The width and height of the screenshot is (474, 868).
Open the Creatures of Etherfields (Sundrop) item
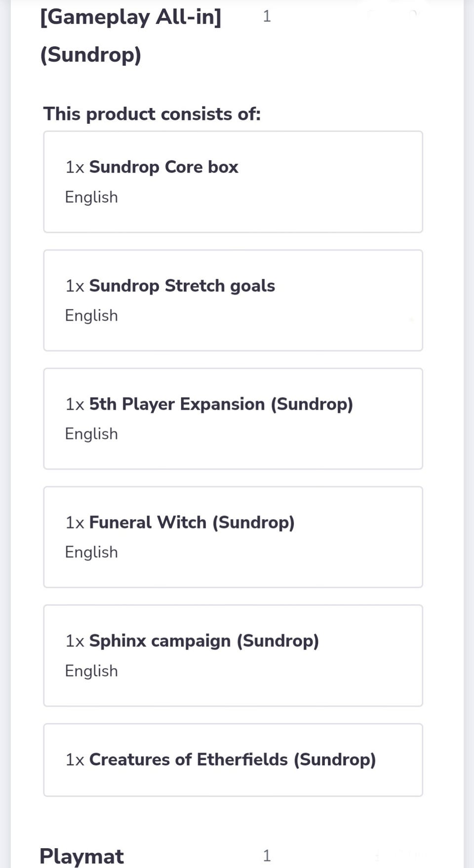232,759
